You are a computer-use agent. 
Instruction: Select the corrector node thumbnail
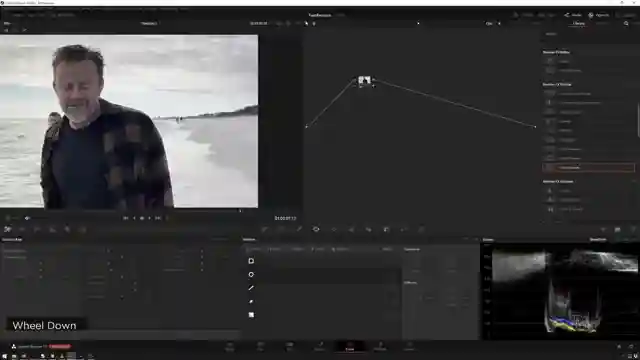[364, 80]
